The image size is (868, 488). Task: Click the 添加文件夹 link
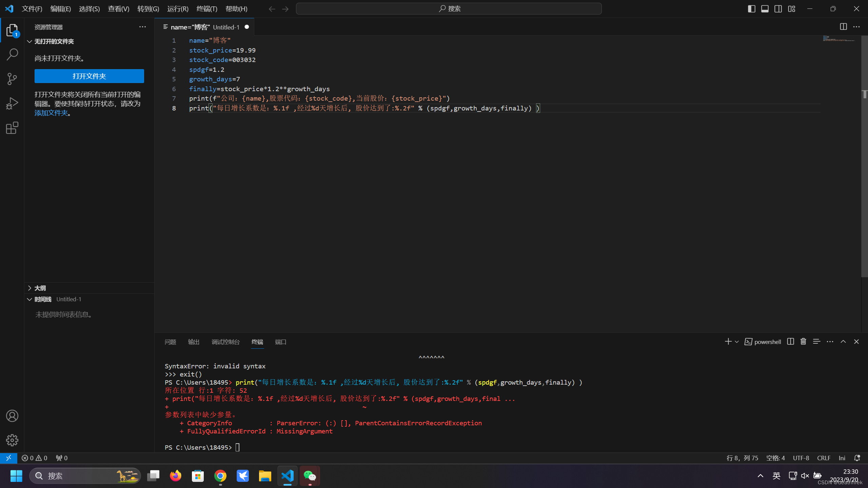pyautogui.click(x=51, y=113)
